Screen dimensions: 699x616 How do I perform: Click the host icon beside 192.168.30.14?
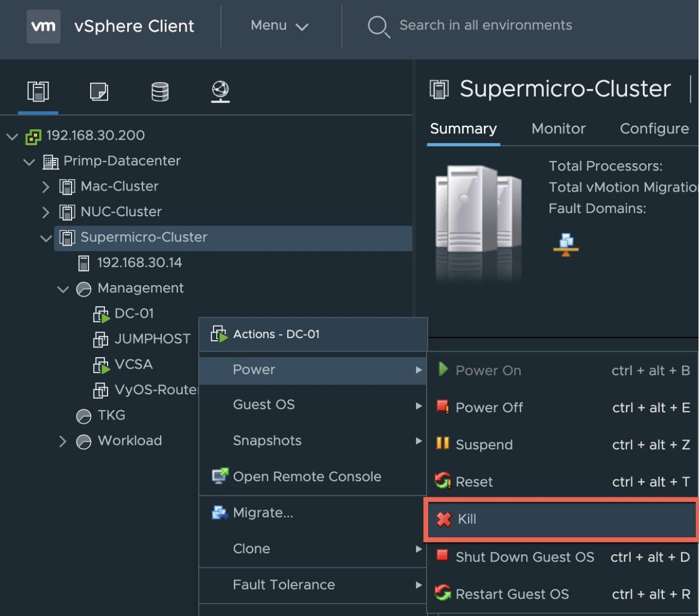pos(84,263)
